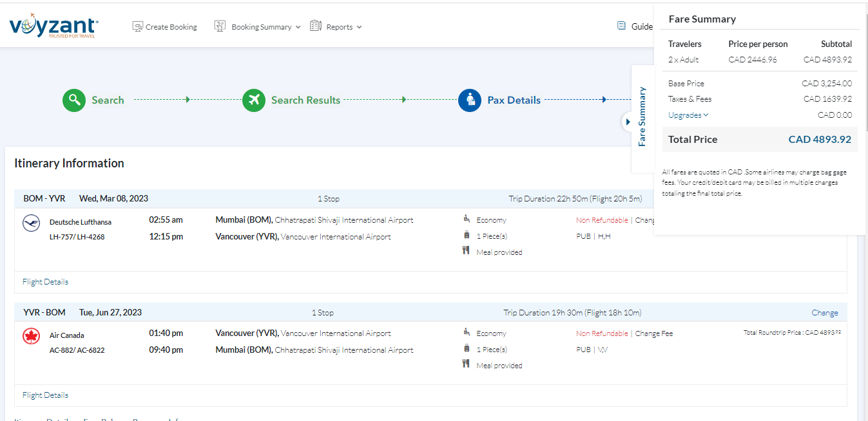Click Change Fee on the Air Canada flight
This screenshot has height=421, width=868.
point(653,333)
